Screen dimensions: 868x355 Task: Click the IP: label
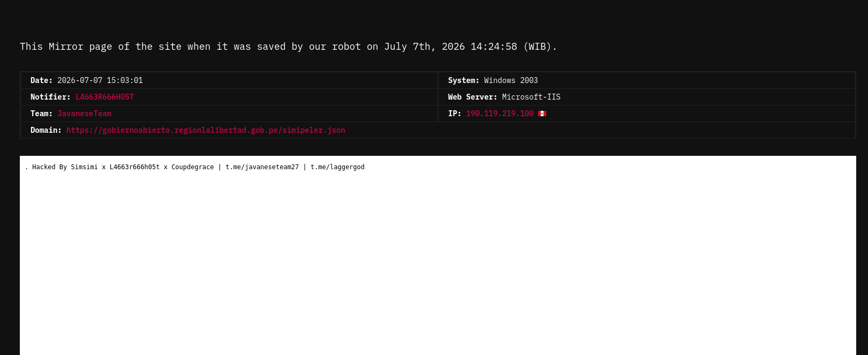coord(455,114)
